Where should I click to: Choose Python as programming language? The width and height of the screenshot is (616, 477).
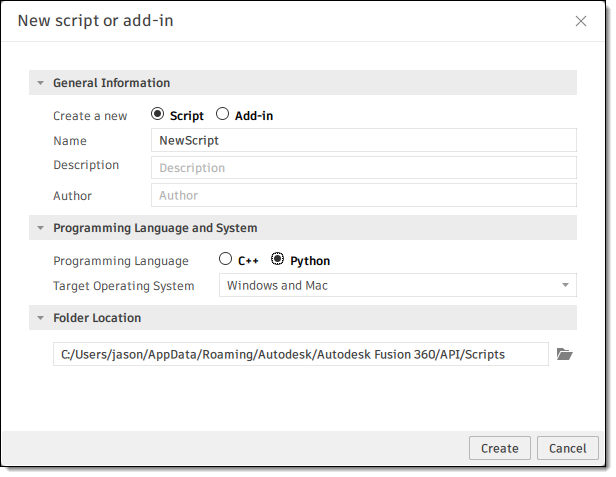click(278, 260)
